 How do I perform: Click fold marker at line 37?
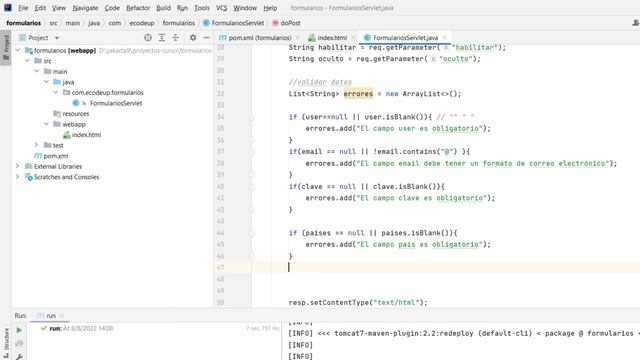[251, 152]
